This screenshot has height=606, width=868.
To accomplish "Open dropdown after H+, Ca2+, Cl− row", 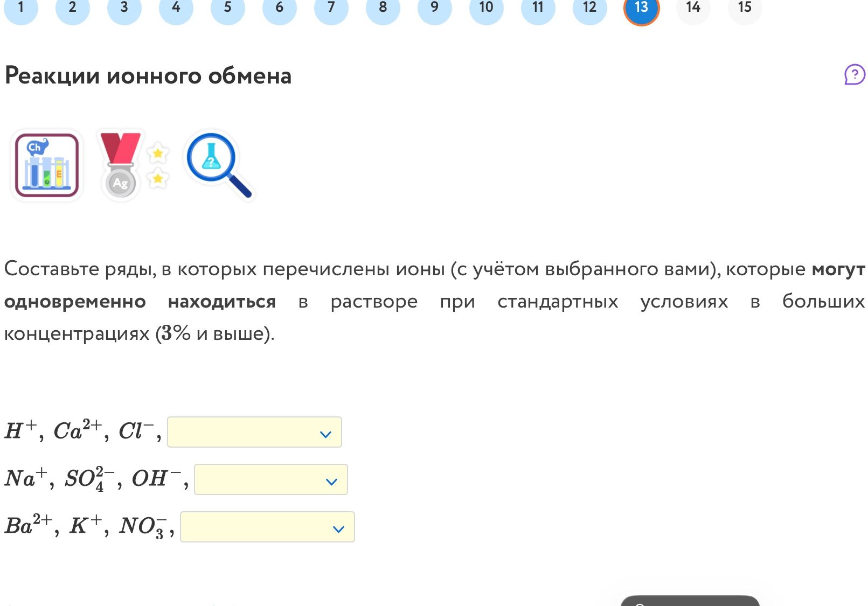I will 254,432.
